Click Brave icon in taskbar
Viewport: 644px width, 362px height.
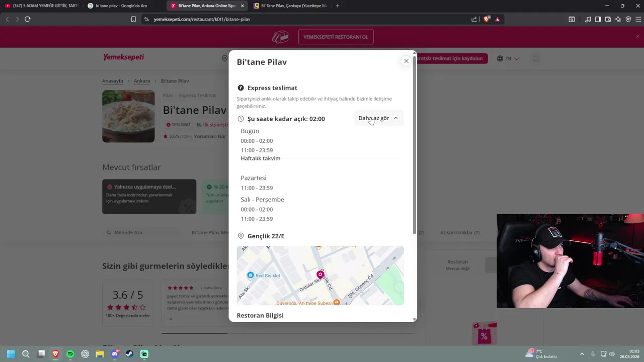click(x=55, y=354)
